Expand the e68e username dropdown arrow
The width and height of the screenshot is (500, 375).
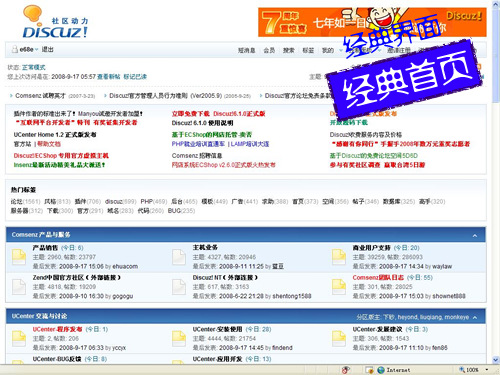tap(36, 50)
